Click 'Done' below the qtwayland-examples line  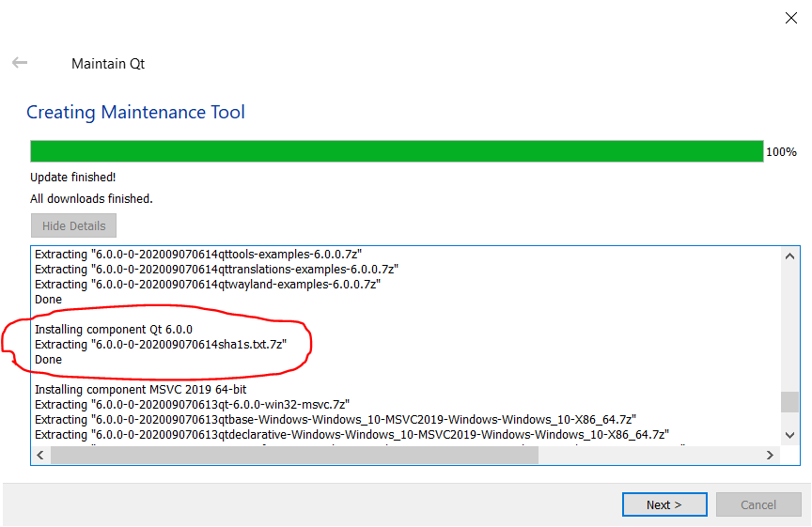pos(48,300)
